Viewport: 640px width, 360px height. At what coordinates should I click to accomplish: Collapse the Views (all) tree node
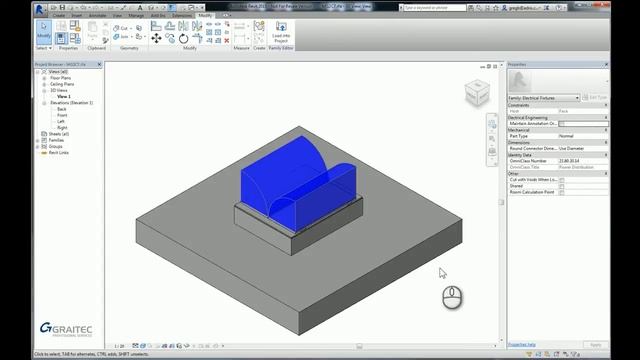[38, 72]
